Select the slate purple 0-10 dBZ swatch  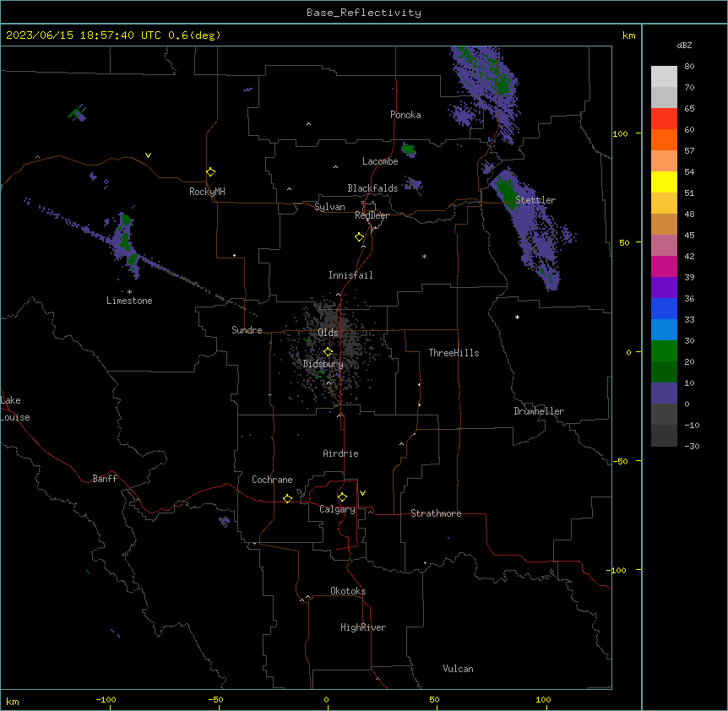(x=664, y=393)
